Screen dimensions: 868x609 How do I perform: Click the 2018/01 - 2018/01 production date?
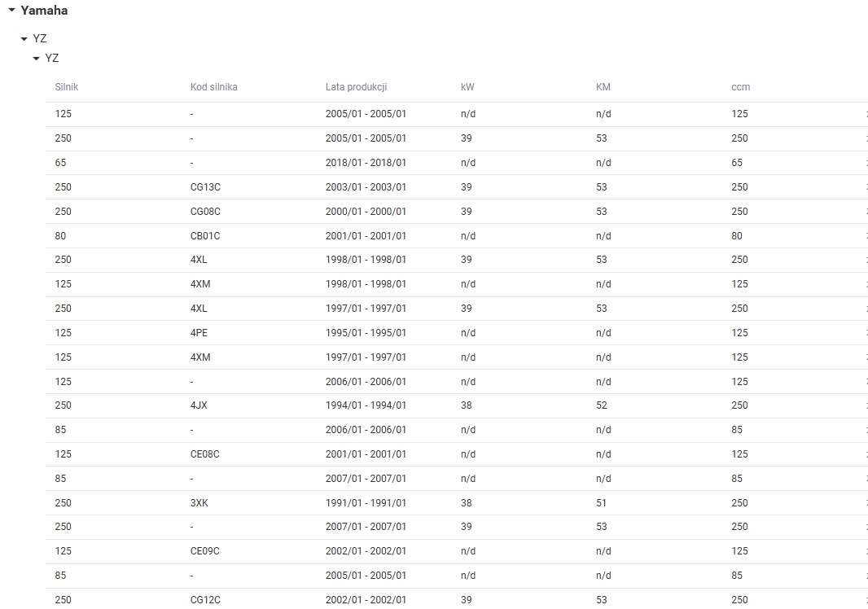tap(366, 163)
